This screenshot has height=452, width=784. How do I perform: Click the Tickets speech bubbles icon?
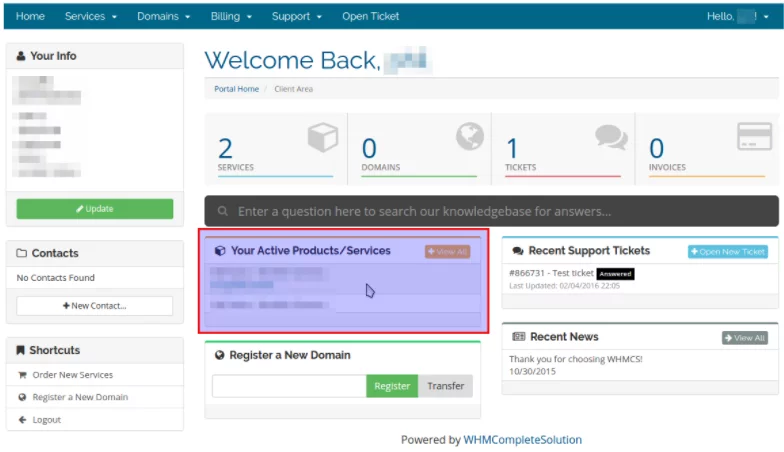610,137
